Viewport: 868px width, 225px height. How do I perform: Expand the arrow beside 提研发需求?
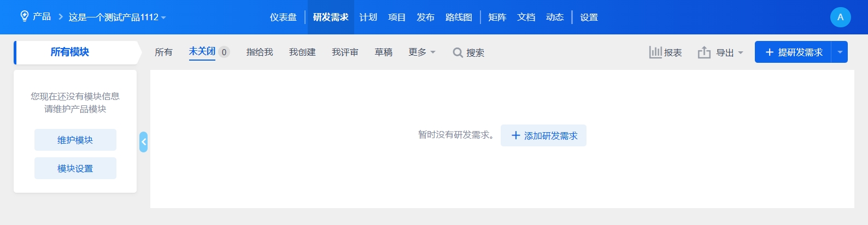point(840,52)
